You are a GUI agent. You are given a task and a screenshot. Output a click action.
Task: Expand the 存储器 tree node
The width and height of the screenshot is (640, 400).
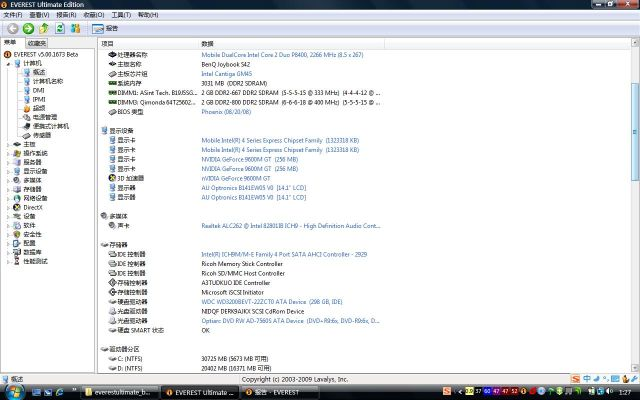click(x=8, y=189)
